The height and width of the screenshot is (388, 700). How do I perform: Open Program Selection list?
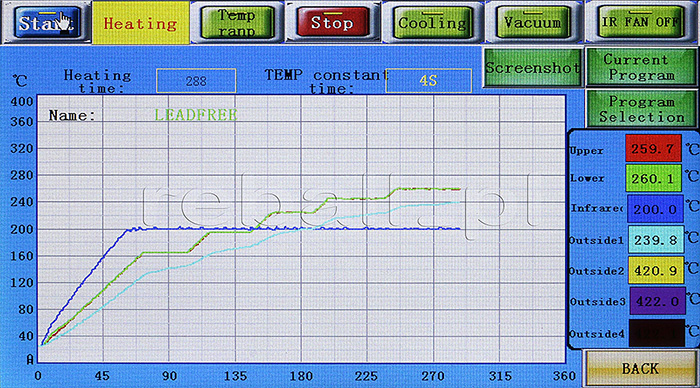[642, 109]
